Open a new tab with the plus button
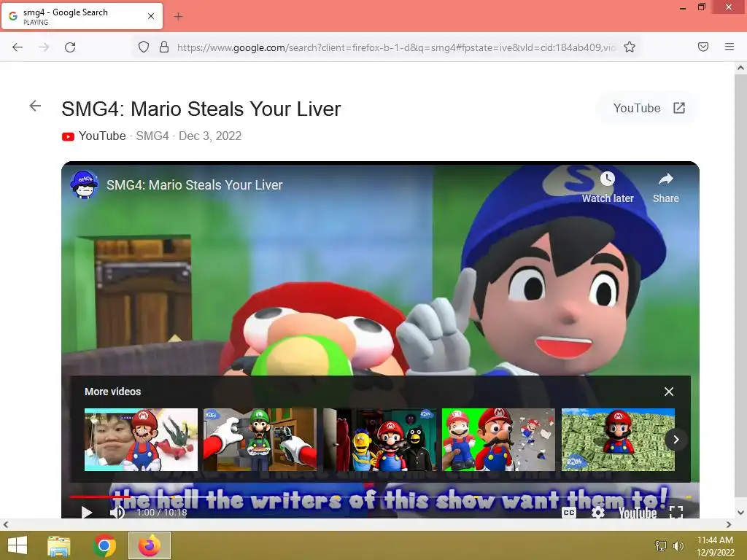This screenshot has width=747, height=560. click(178, 17)
